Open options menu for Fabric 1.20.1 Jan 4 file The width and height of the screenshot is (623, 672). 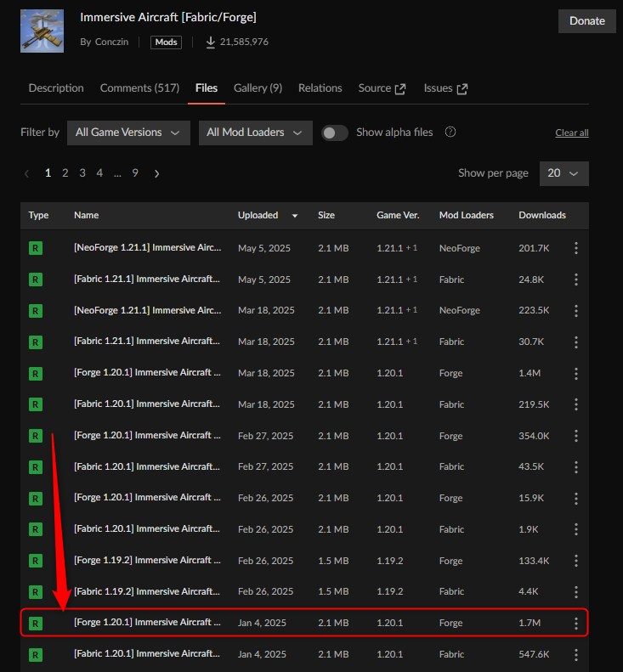pos(576,654)
